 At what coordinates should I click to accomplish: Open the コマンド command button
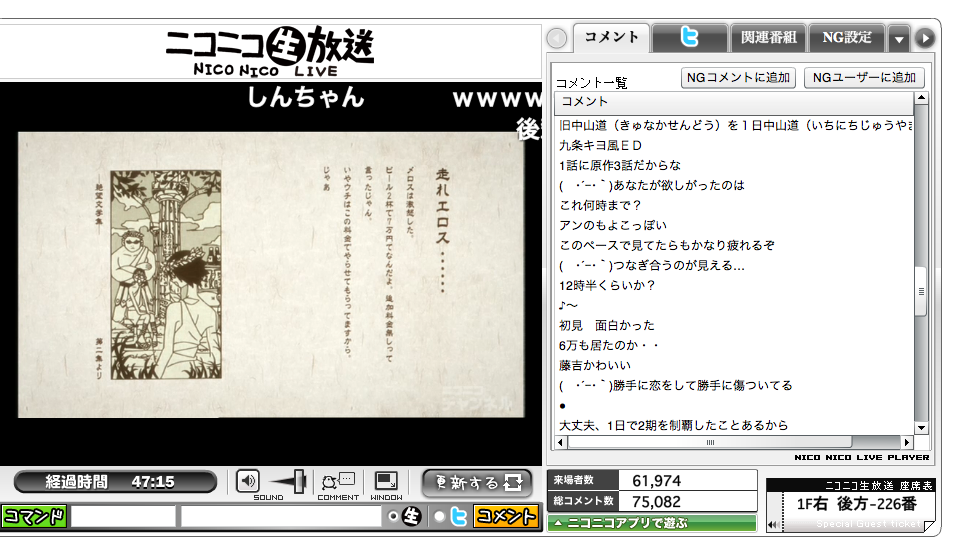[x=34, y=516]
